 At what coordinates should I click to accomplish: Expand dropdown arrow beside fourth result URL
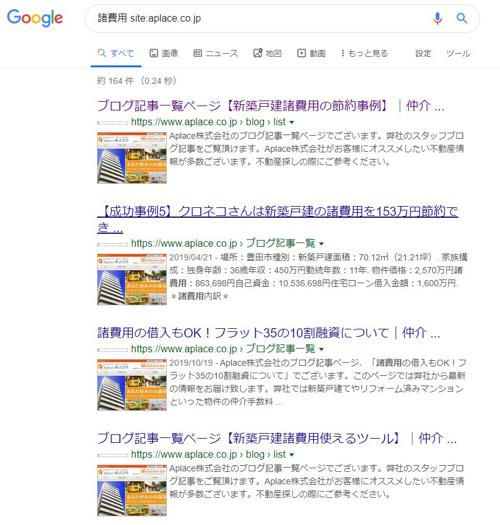point(292,455)
